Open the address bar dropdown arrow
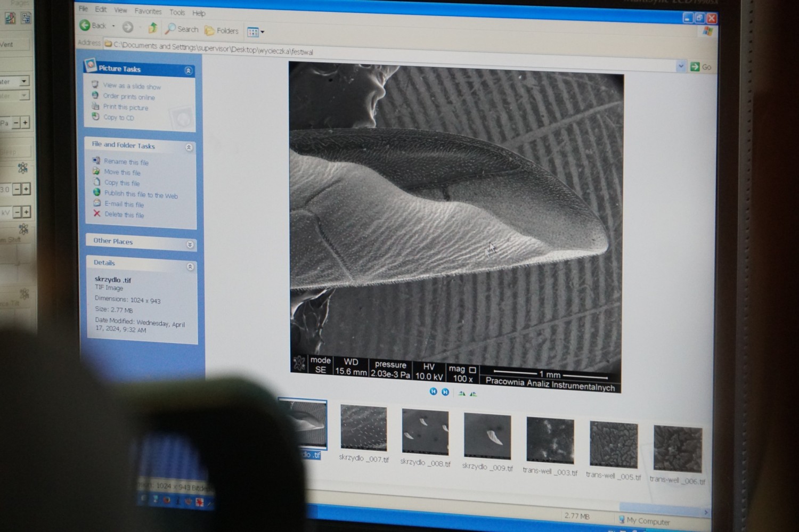The image size is (799, 532). pyautogui.click(x=681, y=66)
